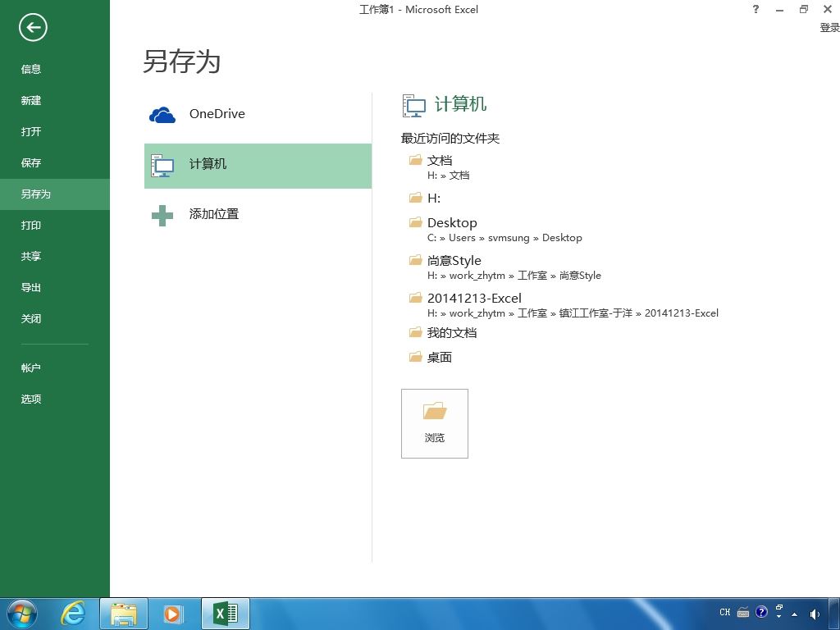Click the folder icon for 桌面
The image size is (840, 630).
[x=415, y=357]
